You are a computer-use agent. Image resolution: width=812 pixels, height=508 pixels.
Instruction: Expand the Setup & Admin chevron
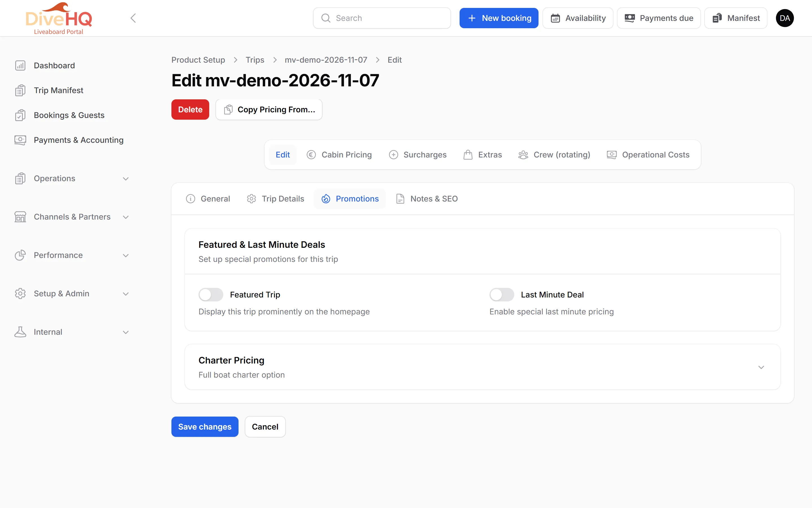tap(126, 294)
